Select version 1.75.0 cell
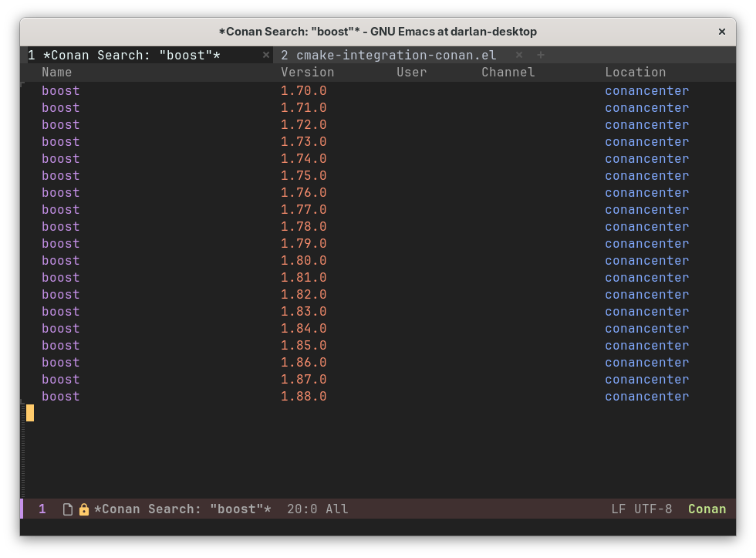The height and width of the screenshot is (558, 756). (304, 175)
